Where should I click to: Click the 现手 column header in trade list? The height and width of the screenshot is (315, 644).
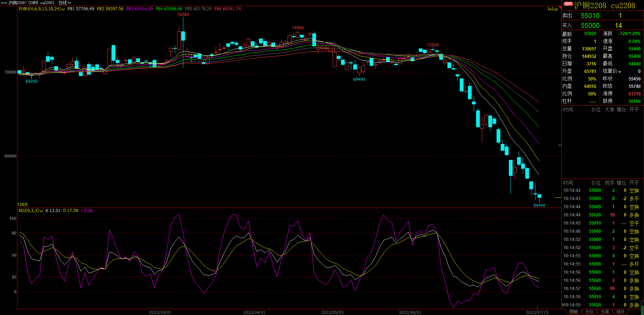[x=610, y=183]
